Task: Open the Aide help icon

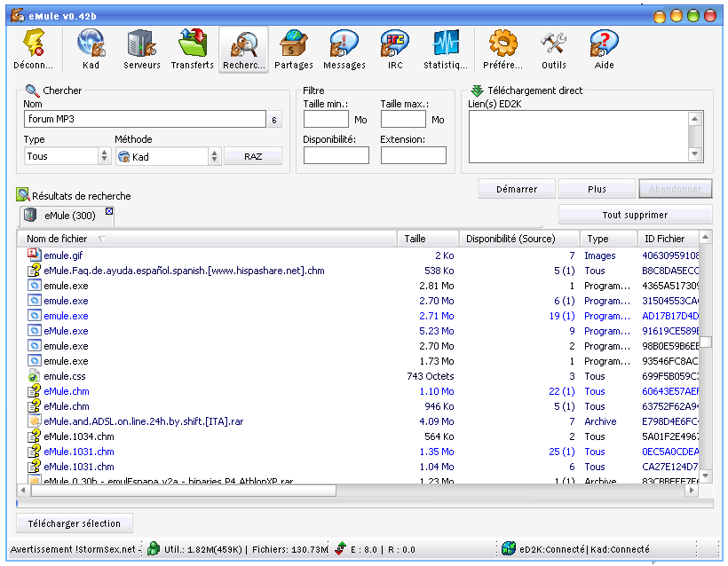Action: coord(604,43)
